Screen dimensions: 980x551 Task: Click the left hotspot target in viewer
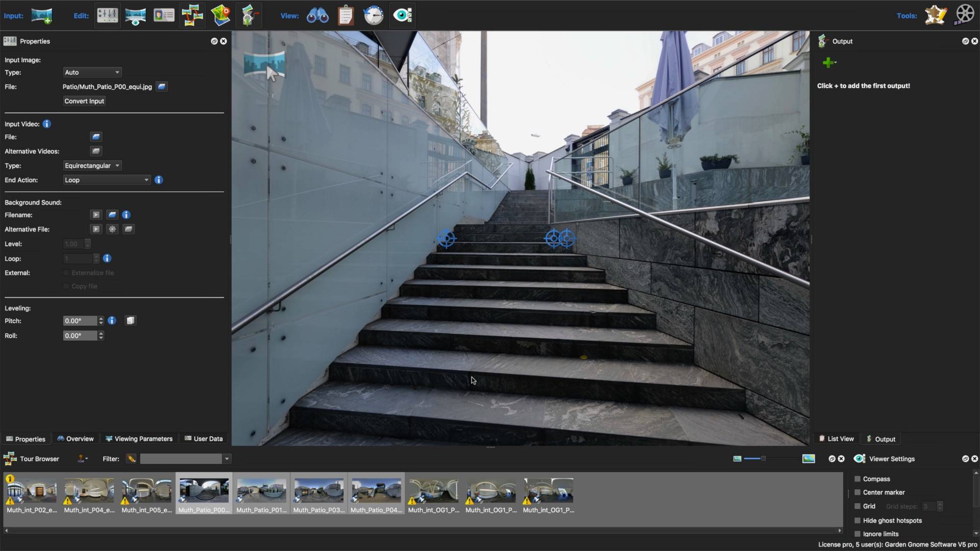[446, 238]
